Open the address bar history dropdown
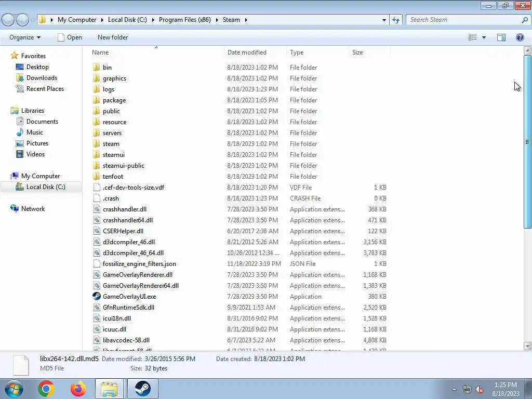This screenshot has width=532, height=399. tap(384, 20)
